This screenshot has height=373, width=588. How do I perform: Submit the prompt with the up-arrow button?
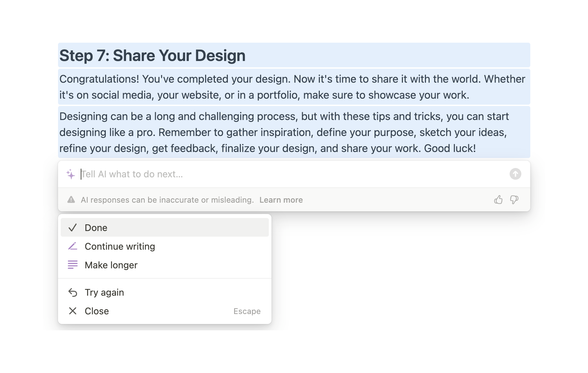click(515, 174)
